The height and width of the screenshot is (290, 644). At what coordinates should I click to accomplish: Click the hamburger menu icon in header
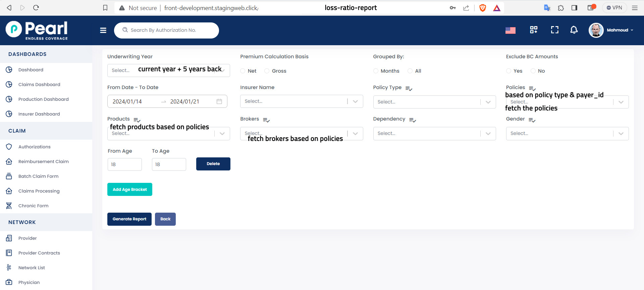pyautogui.click(x=103, y=30)
